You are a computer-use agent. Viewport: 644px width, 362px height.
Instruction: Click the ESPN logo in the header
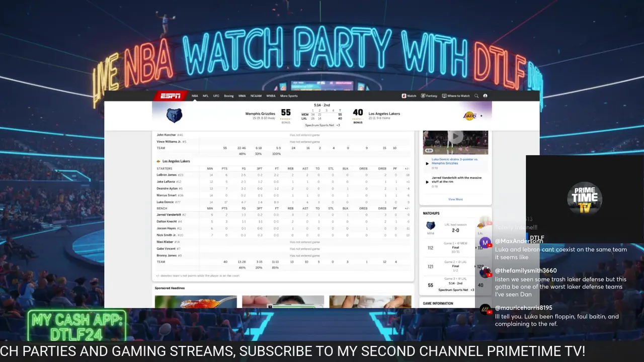coord(171,96)
